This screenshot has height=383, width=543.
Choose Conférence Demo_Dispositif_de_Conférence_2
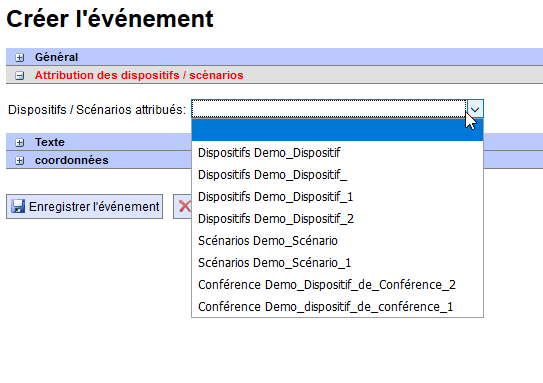point(337,285)
